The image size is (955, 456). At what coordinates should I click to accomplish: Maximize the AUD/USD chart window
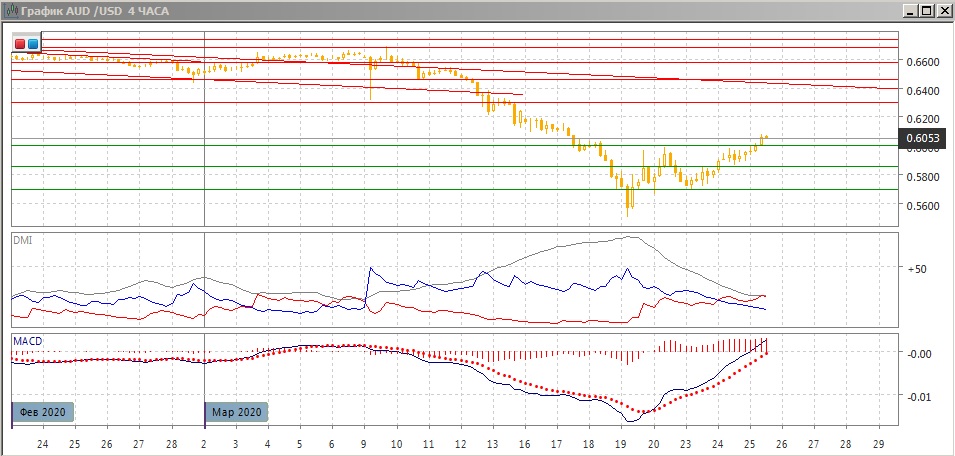[927, 10]
